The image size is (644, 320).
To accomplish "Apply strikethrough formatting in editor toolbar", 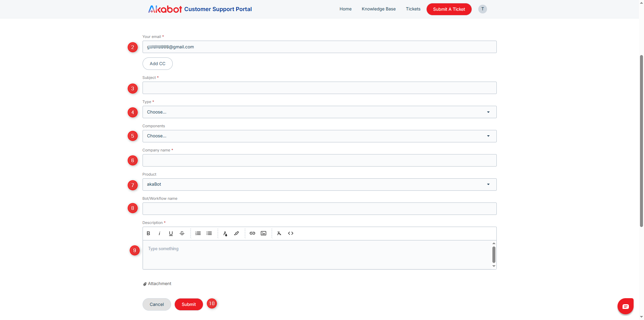I will tap(182, 233).
